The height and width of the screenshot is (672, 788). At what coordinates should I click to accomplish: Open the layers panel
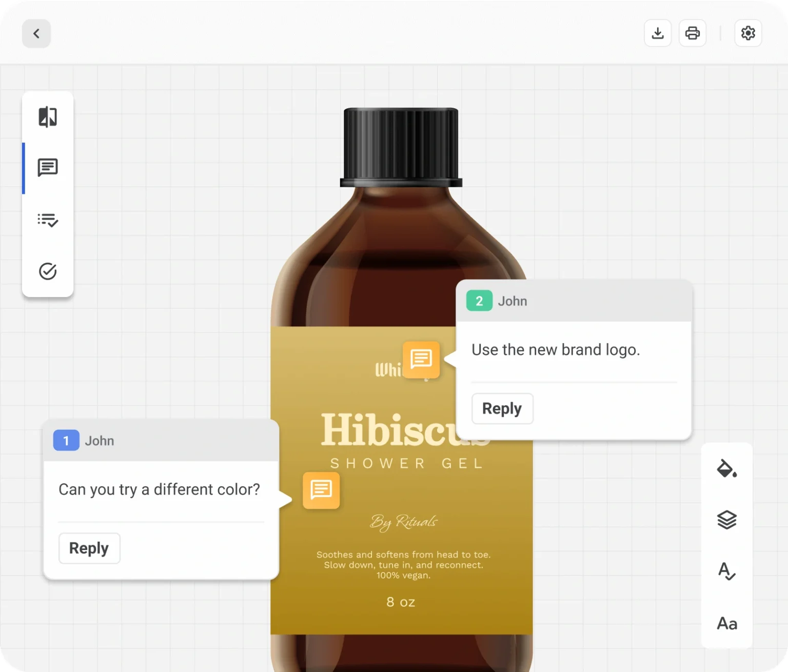coord(726,520)
